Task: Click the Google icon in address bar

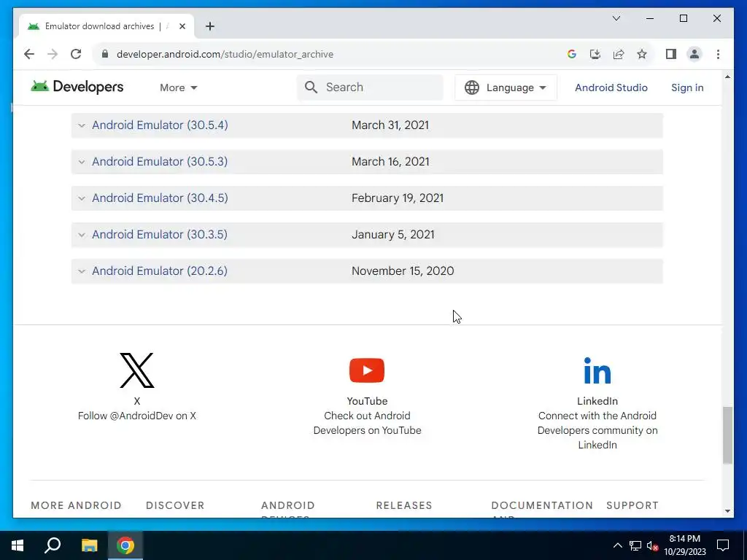Action: (572, 54)
